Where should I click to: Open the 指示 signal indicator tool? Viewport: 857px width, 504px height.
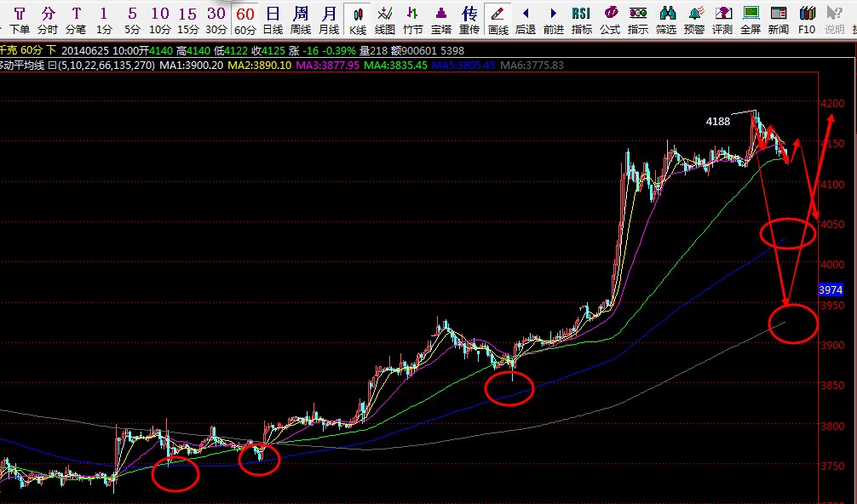coord(638,20)
